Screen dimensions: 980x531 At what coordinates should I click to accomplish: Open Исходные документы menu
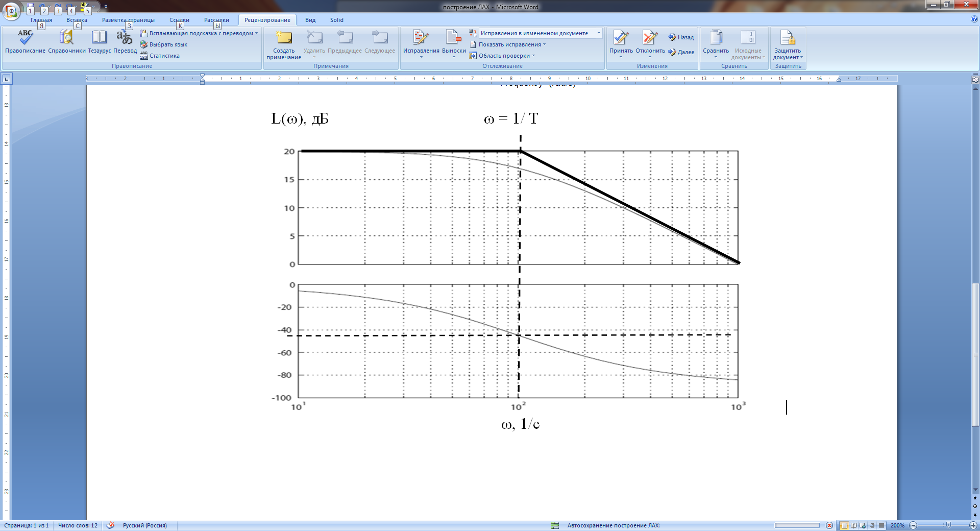coord(748,45)
